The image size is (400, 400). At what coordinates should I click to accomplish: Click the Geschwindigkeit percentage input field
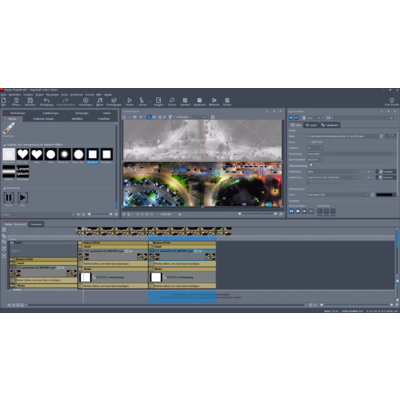[x=315, y=160]
